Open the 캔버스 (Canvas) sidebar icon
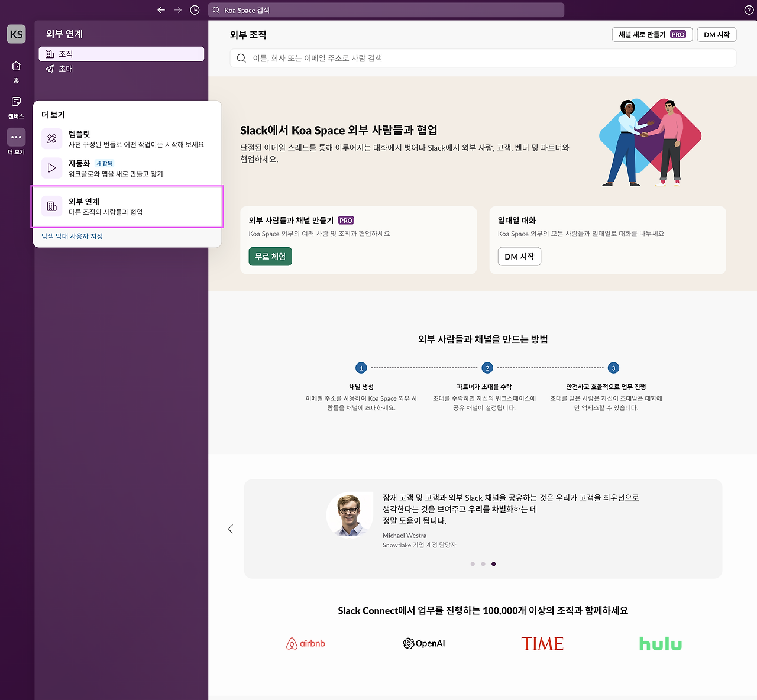 [x=16, y=102]
